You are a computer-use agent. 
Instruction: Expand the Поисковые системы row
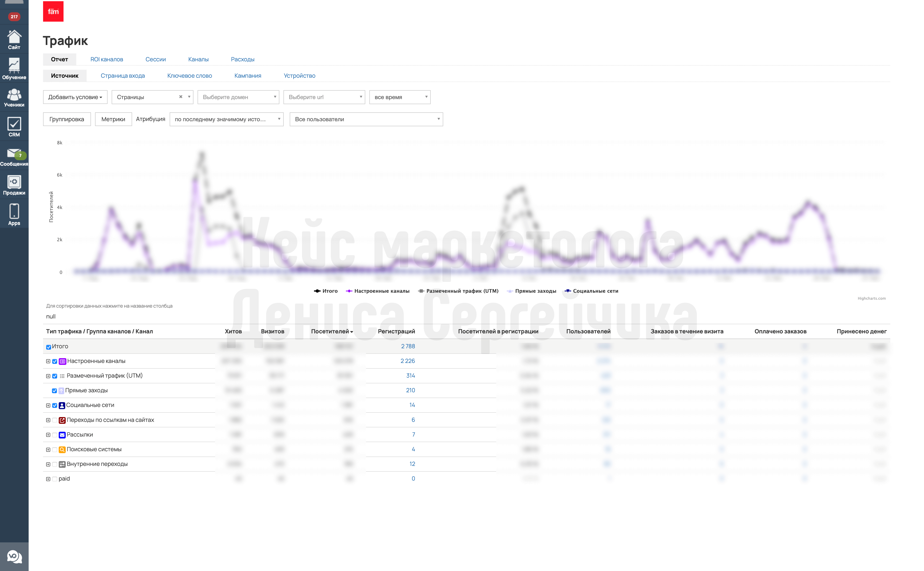[48, 450]
